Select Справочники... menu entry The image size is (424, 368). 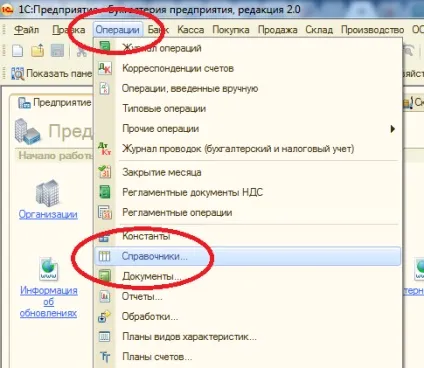248,256
